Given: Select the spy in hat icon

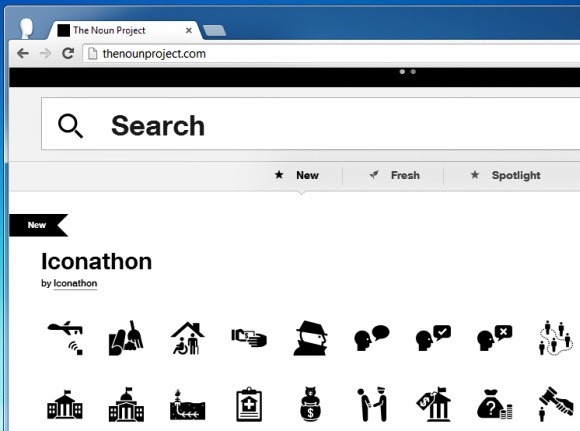Looking at the screenshot, I should pyautogui.click(x=311, y=338).
